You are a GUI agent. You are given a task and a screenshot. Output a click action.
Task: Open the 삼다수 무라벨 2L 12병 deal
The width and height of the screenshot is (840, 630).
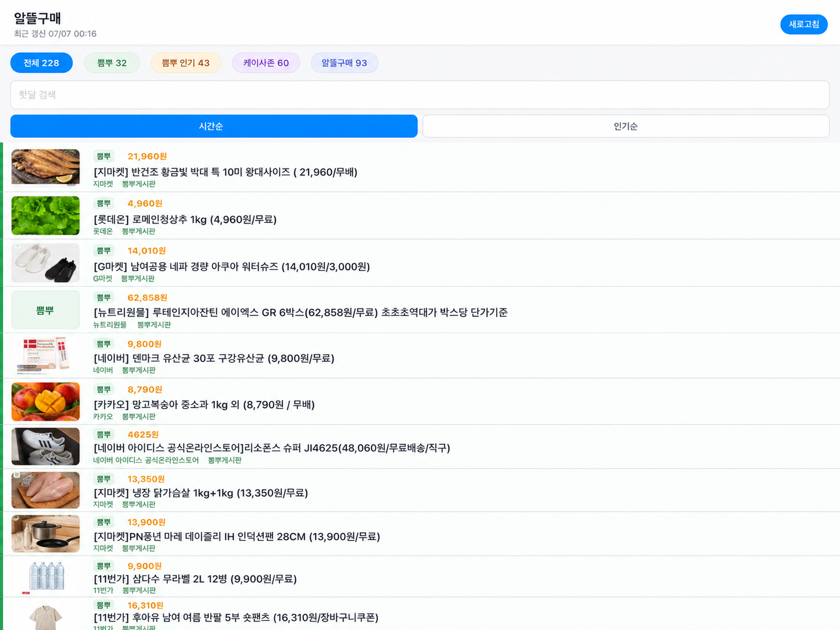(195, 579)
